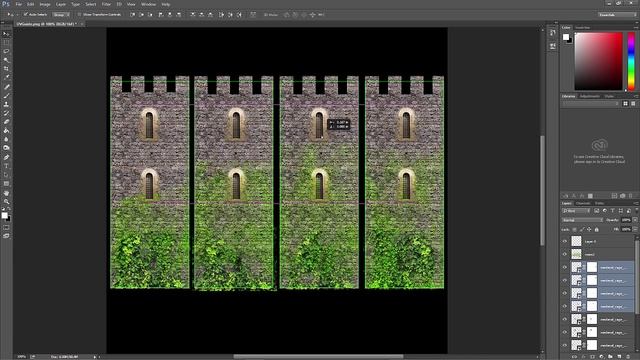Image resolution: width=640 pixels, height=360 pixels.
Task: Select the Blur tool
Action: pyautogui.click(x=6, y=139)
